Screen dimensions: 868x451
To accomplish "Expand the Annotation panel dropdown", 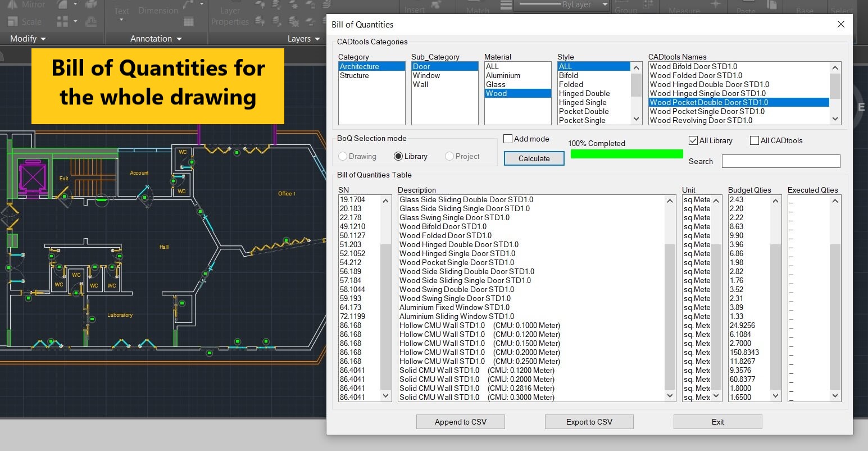I will (x=156, y=39).
